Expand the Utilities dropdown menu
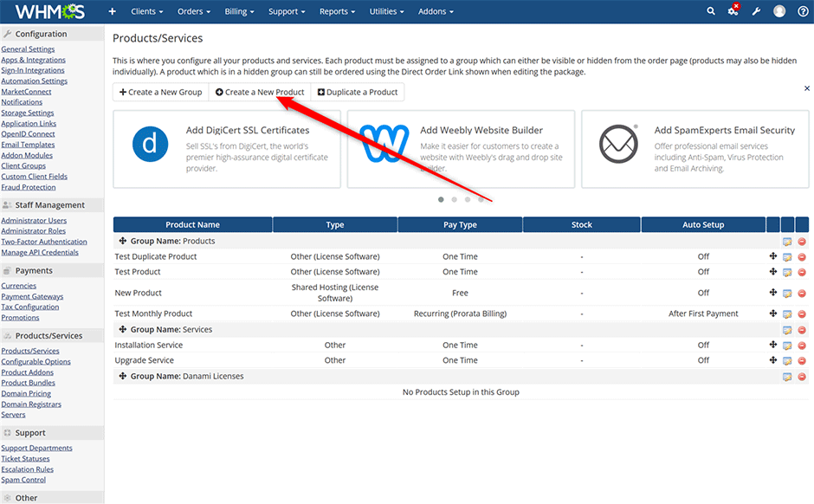The height and width of the screenshot is (504, 814). (x=385, y=11)
